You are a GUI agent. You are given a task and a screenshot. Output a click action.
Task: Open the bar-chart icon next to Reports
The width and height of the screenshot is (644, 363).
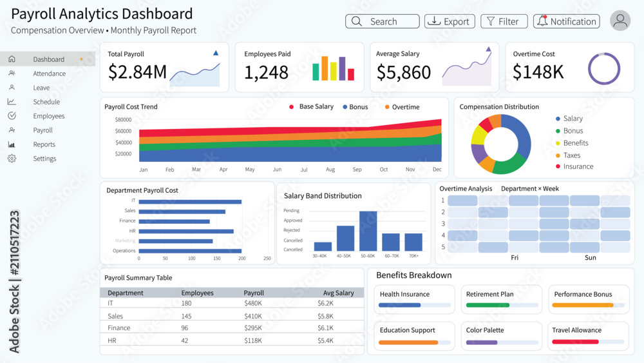pos(12,144)
